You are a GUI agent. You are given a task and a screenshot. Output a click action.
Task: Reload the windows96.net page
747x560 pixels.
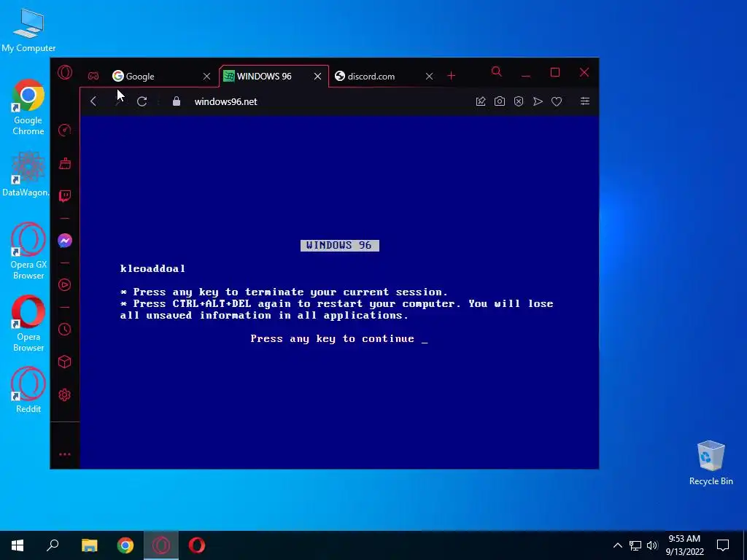[x=142, y=101]
